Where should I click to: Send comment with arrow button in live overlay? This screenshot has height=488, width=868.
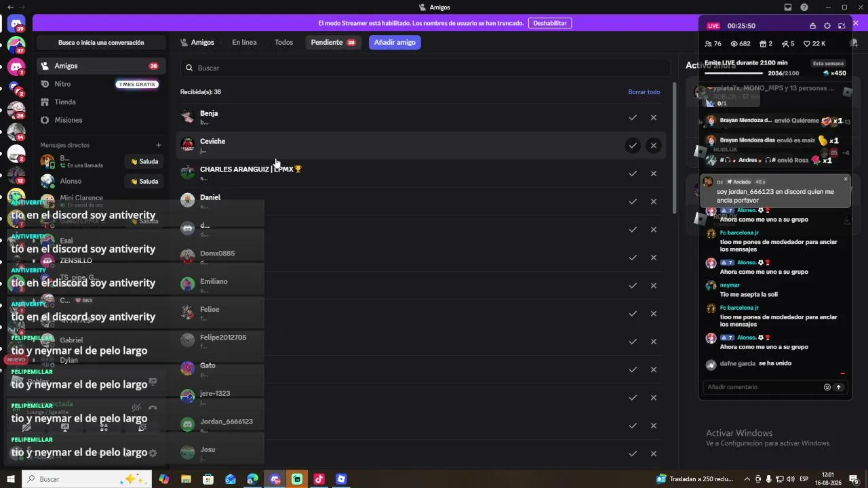point(839,387)
